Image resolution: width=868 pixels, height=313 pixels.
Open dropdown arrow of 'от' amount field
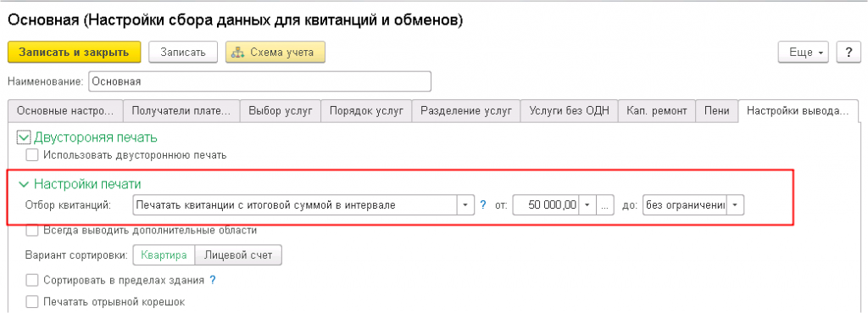588,205
